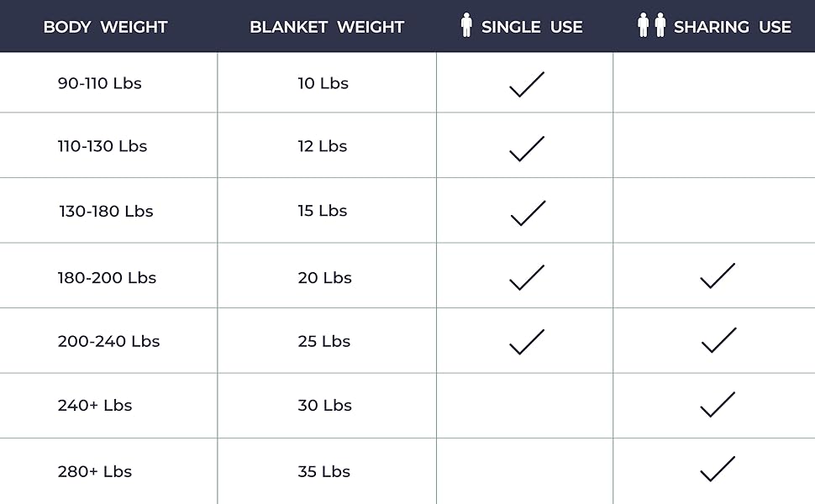Click single use checkmark for 10 Lbs
This screenshot has height=504, width=815.
pos(527,84)
